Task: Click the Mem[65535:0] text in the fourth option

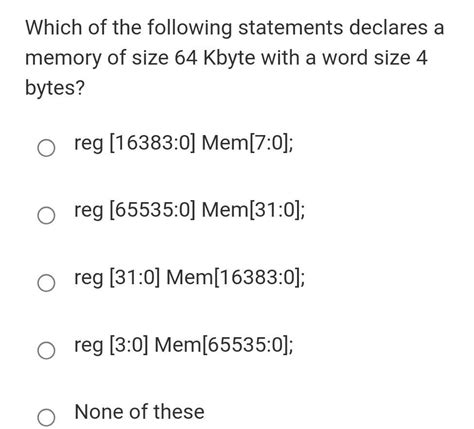Action: tap(224, 345)
